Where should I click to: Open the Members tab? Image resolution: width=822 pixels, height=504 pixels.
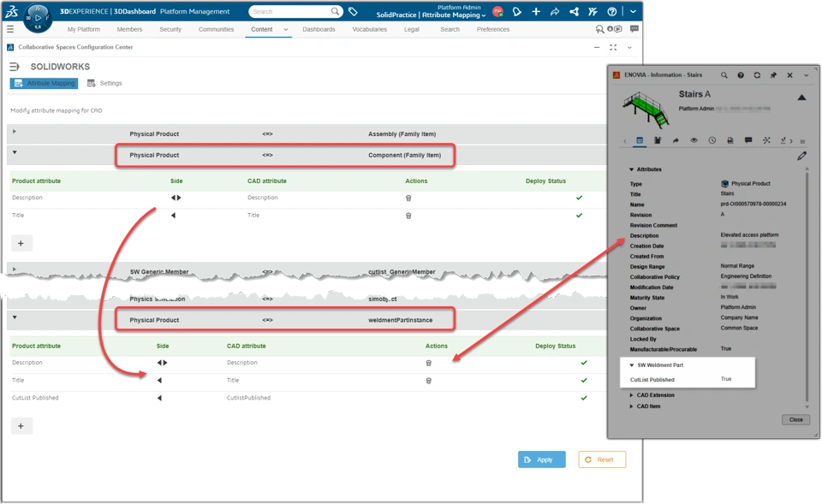[x=129, y=29]
